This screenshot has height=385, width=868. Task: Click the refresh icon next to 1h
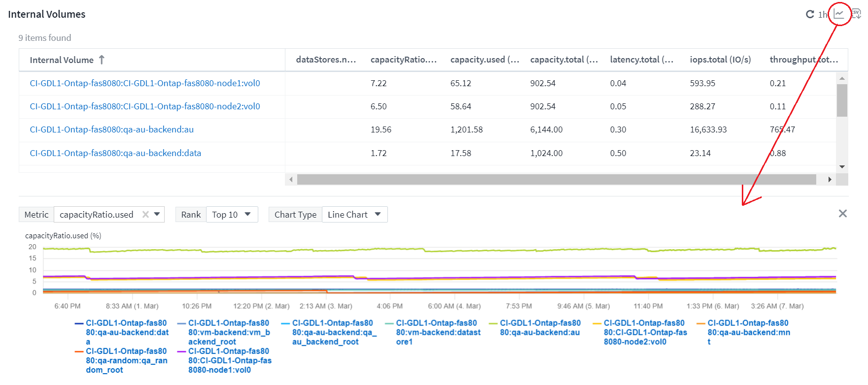click(x=810, y=14)
